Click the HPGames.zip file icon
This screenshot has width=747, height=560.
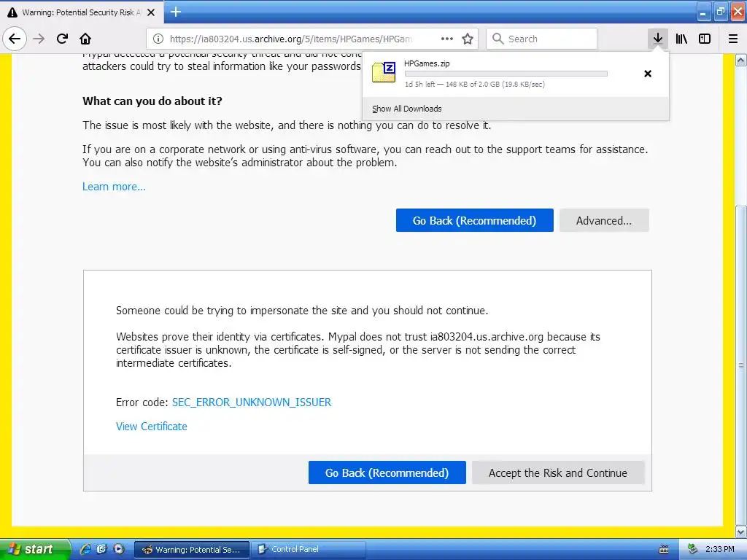coord(384,72)
